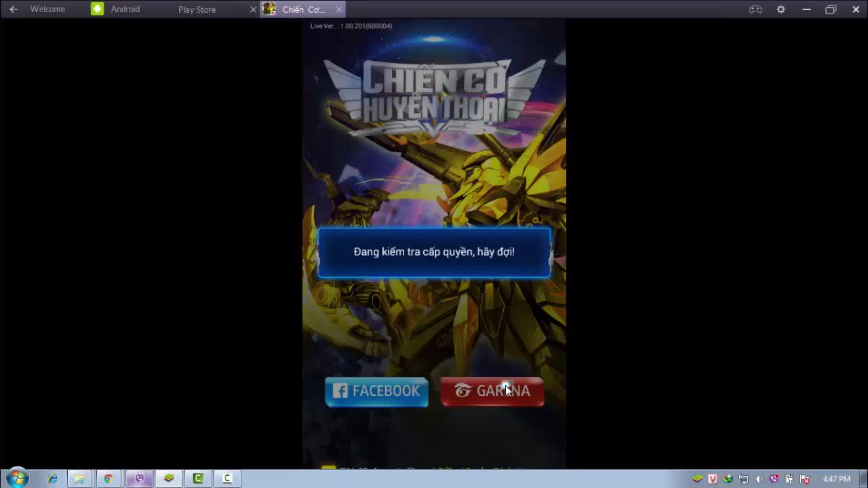Viewport: 868px width, 488px height.
Task: Open the green Camtasia taskbar icon
Action: (198, 479)
